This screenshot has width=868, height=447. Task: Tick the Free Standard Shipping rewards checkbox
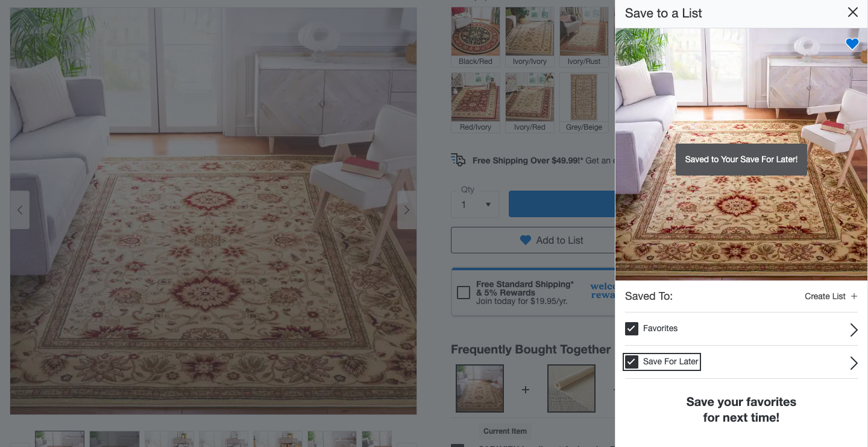tap(464, 293)
